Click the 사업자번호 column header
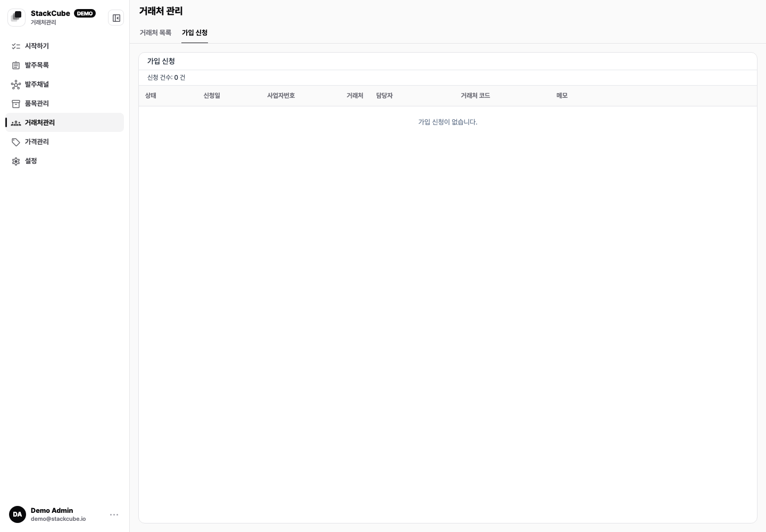The height and width of the screenshot is (532, 766). click(x=281, y=96)
